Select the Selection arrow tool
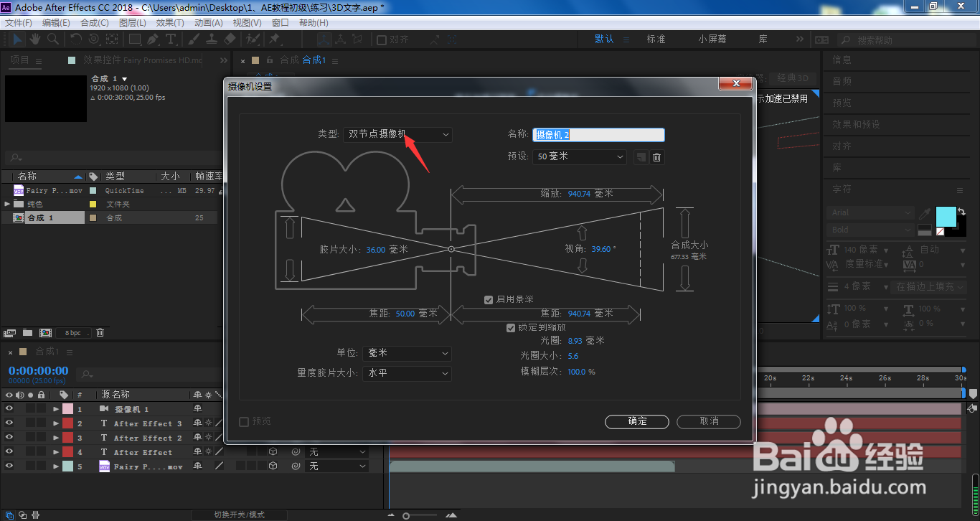 (18, 39)
